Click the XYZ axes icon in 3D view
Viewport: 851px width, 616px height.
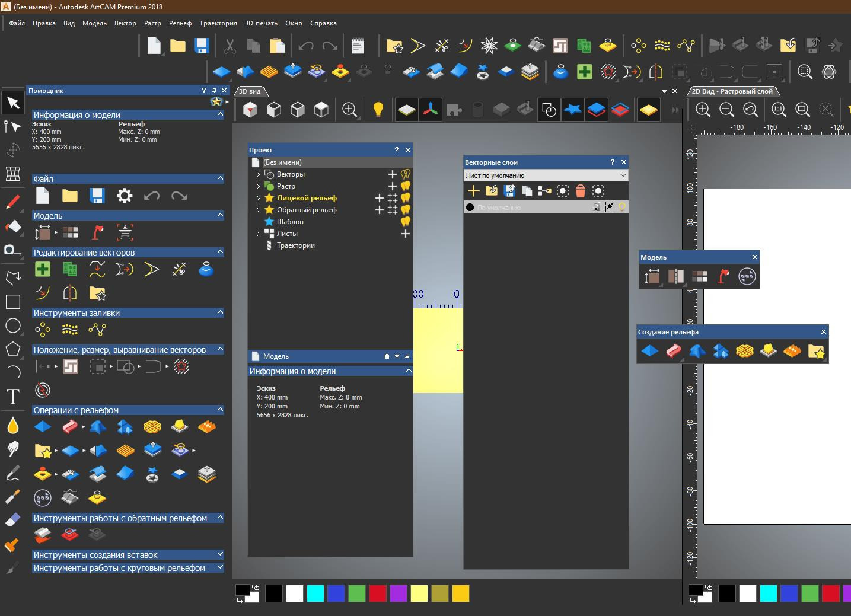tap(431, 110)
